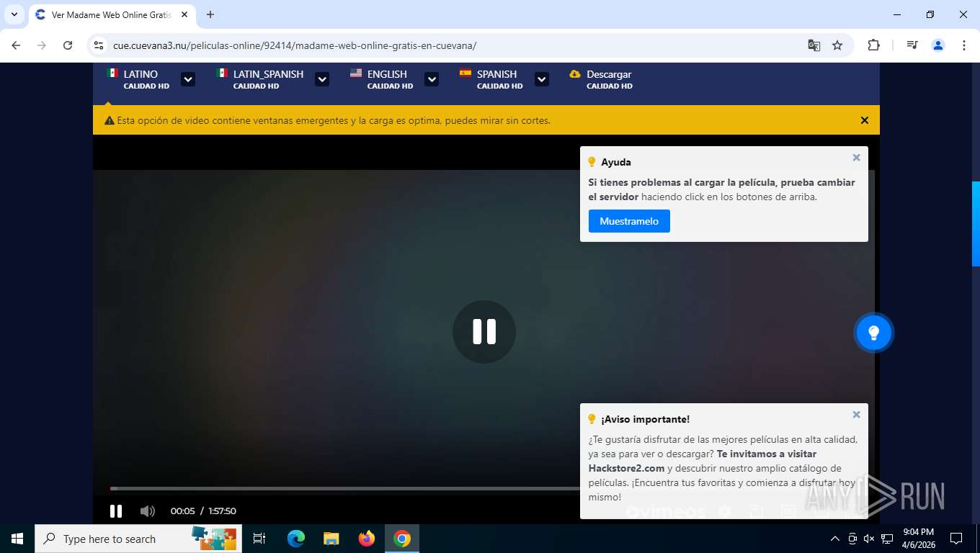980x553 pixels.
Task: Open Chrome profile button
Action: (938, 45)
